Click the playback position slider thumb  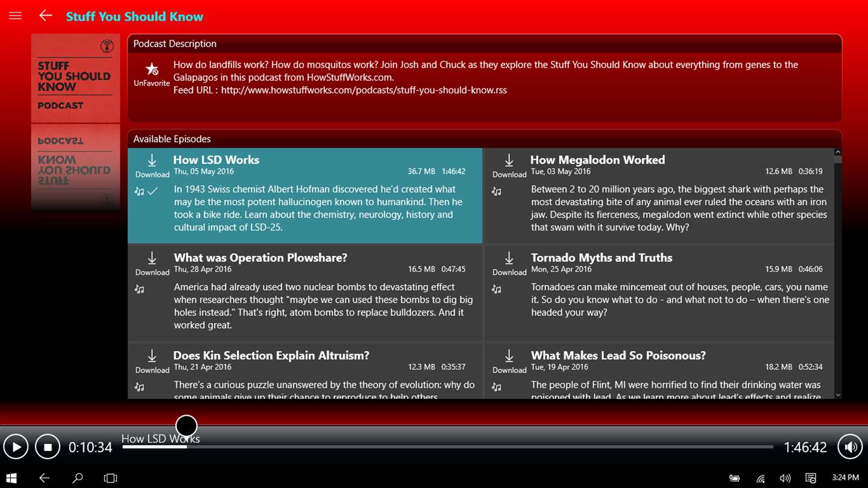pyautogui.click(x=186, y=425)
